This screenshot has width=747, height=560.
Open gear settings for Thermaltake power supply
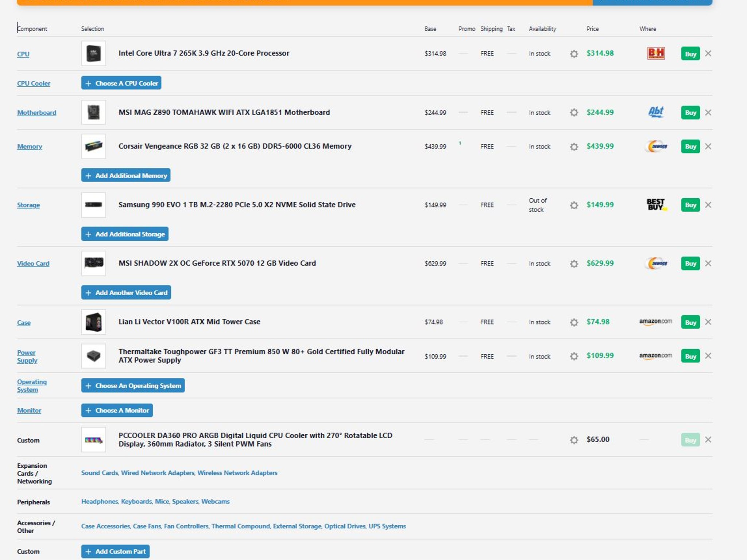pos(574,356)
